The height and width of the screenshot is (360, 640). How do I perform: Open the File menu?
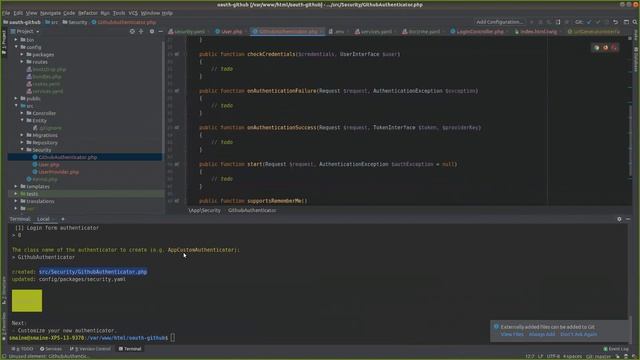6,13
